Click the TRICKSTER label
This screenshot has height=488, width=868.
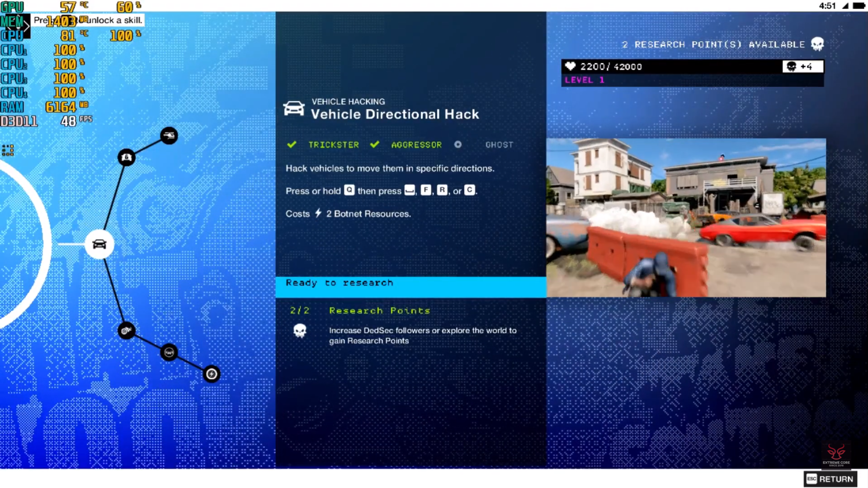click(334, 145)
